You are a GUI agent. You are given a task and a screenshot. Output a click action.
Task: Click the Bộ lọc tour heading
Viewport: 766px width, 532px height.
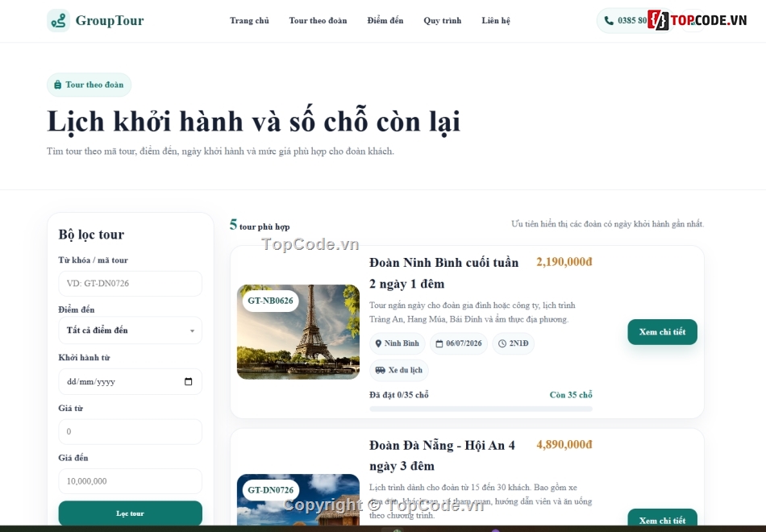click(x=91, y=235)
